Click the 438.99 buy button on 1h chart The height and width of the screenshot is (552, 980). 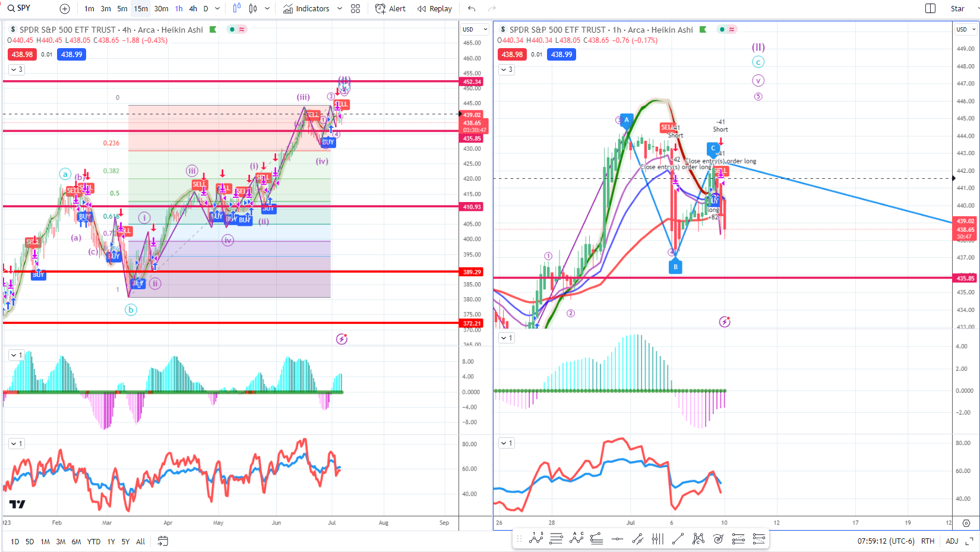tap(561, 55)
